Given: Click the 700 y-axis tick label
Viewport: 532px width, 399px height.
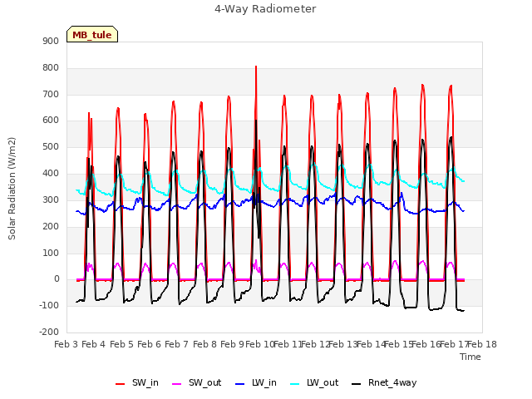Looking at the screenshot, I should [x=51, y=94].
